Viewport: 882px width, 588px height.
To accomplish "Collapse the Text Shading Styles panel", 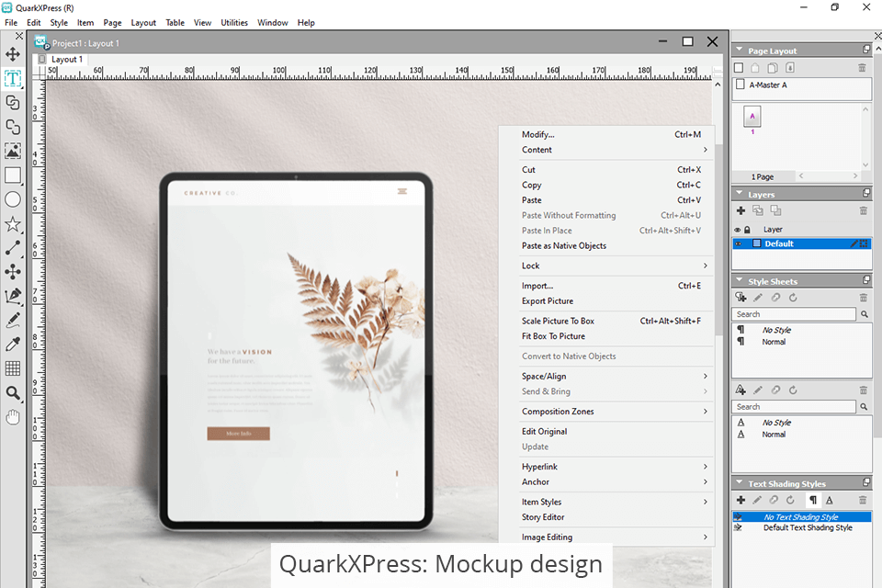I will (x=739, y=482).
